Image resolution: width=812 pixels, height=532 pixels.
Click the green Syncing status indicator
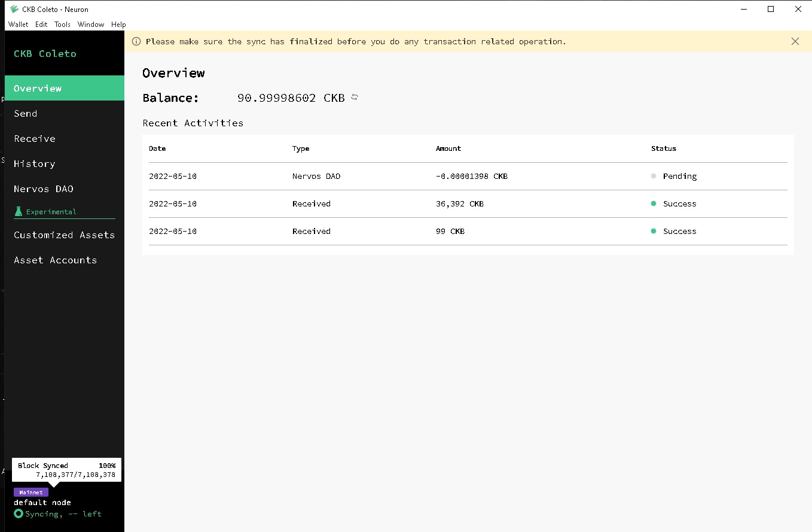click(19, 514)
